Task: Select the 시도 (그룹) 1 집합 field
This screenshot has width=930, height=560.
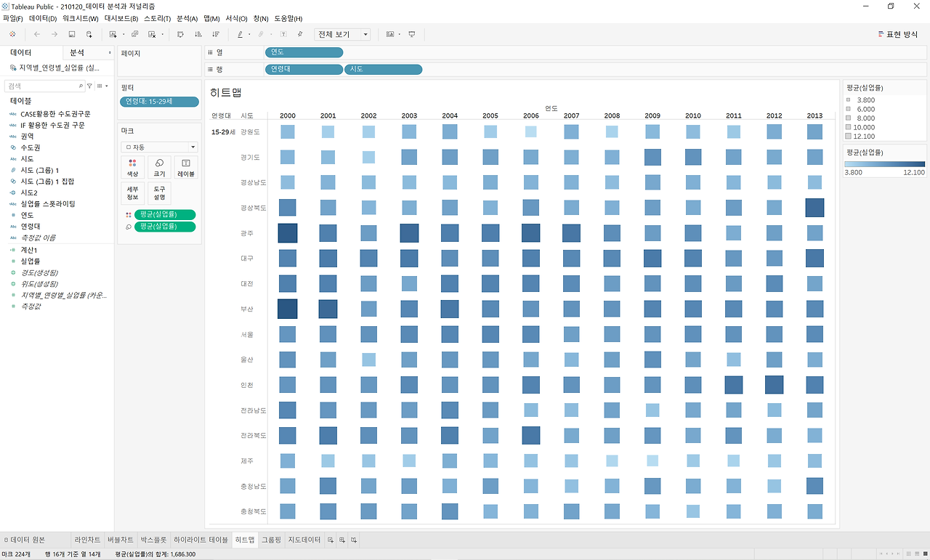Action: [46, 182]
